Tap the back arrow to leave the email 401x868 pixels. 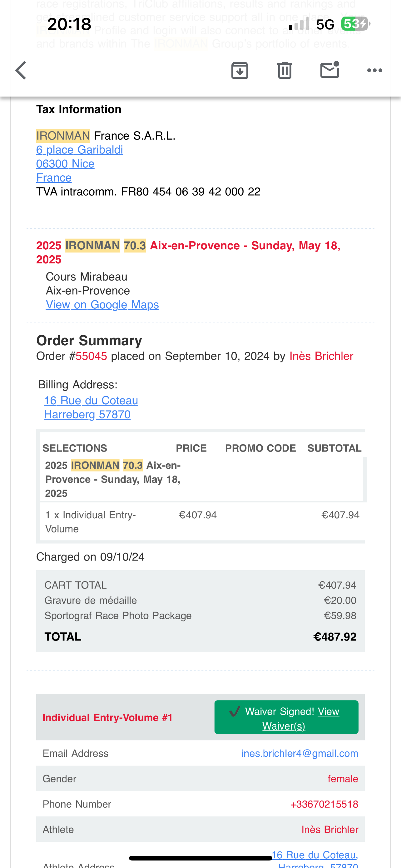click(21, 70)
